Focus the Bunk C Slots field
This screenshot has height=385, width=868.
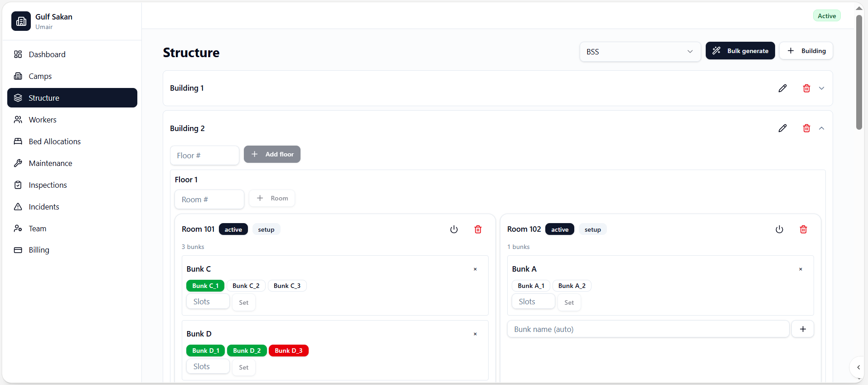(208, 302)
